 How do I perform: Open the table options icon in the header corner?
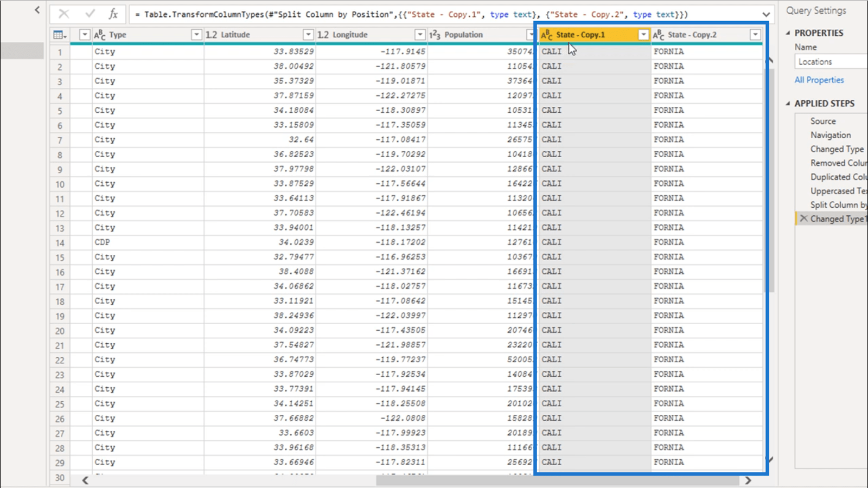pos(60,35)
